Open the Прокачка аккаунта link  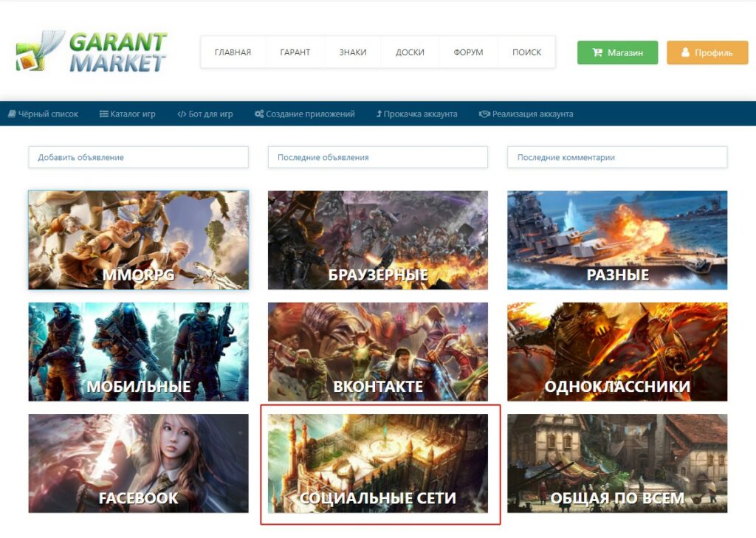tap(416, 114)
